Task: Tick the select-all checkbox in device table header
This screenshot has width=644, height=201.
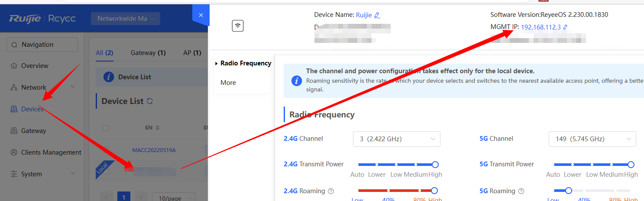Action: [x=106, y=128]
